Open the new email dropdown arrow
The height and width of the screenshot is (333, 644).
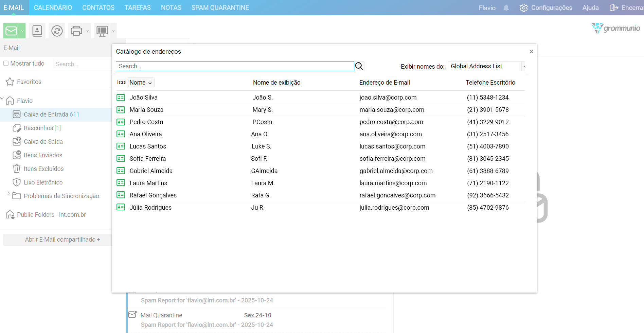(x=22, y=31)
